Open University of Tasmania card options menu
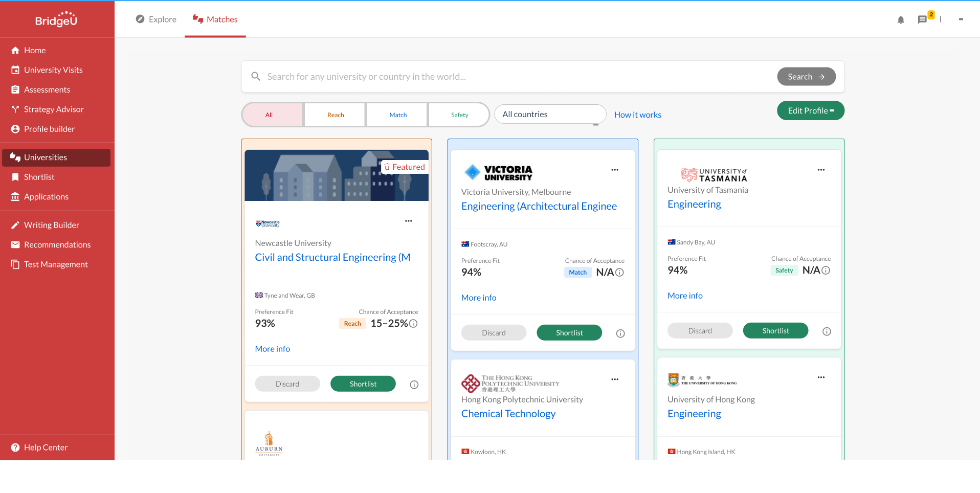 coord(821,170)
